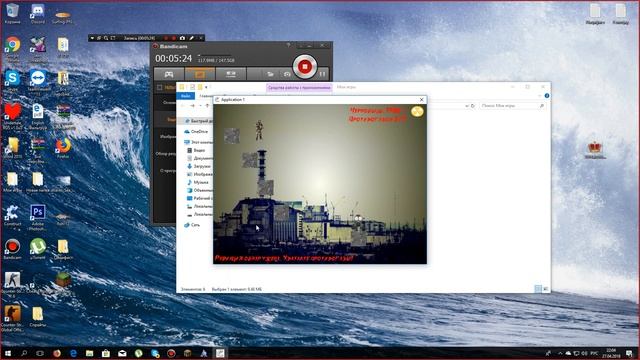Open Загрузки in navigation pane
640x360 pixels.
tap(199, 166)
